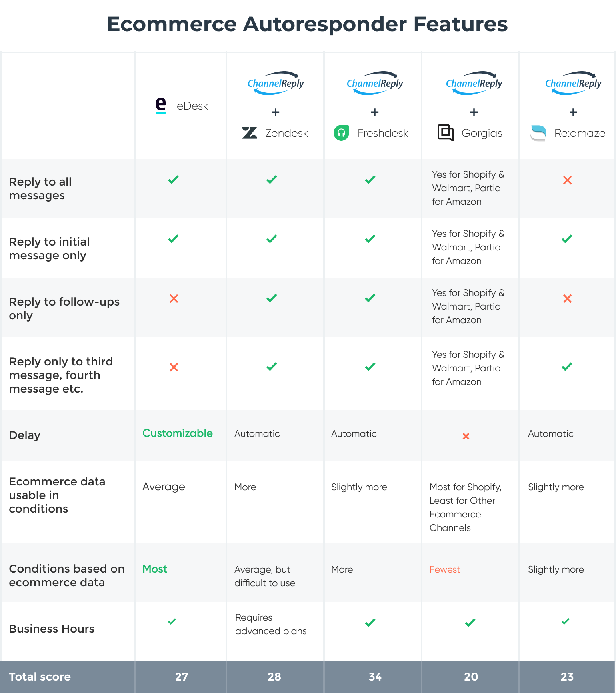Click the Re:amaze logo icon

pyautogui.click(x=538, y=133)
